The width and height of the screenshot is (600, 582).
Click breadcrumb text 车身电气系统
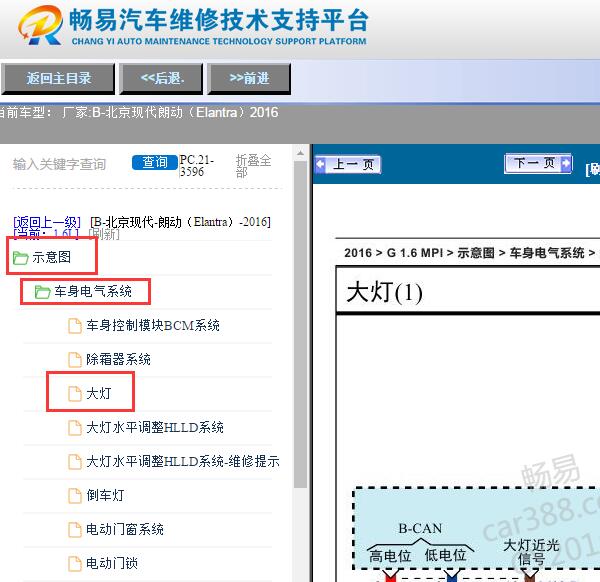click(x=547, y=253)
